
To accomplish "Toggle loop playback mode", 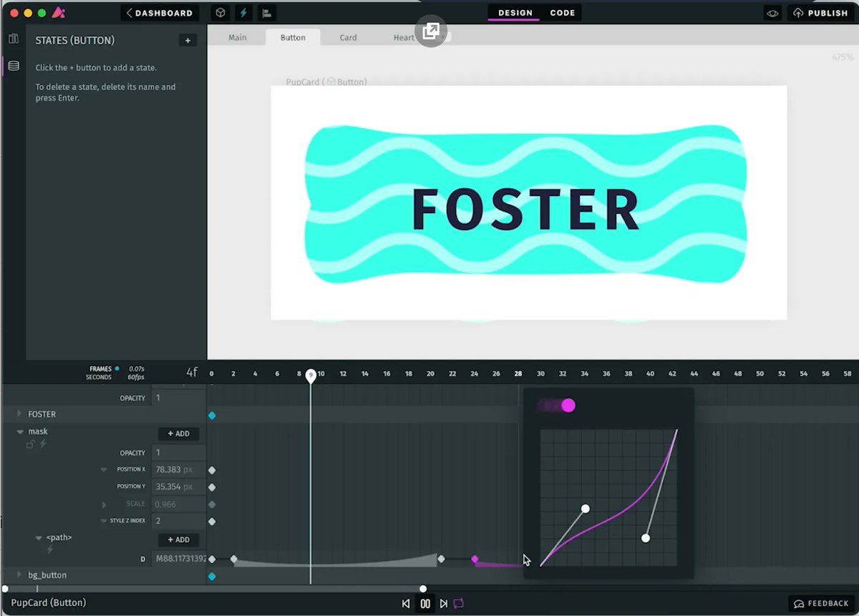I will [x=458, y=603].
